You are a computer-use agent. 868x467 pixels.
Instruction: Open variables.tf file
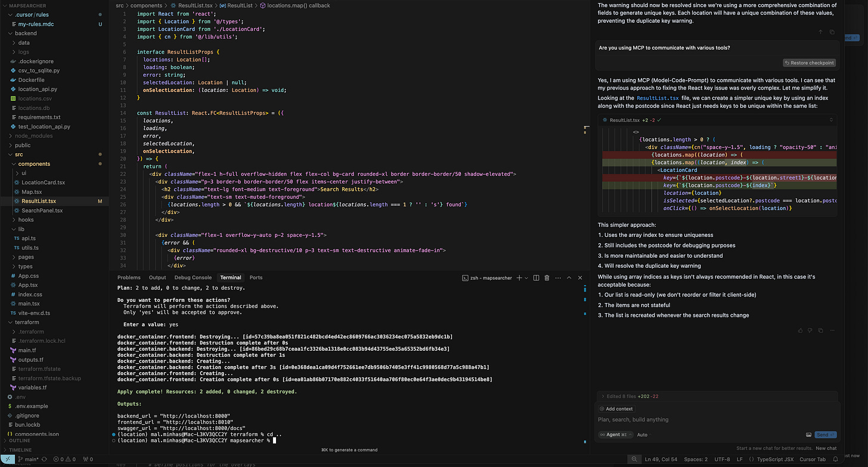32,388
